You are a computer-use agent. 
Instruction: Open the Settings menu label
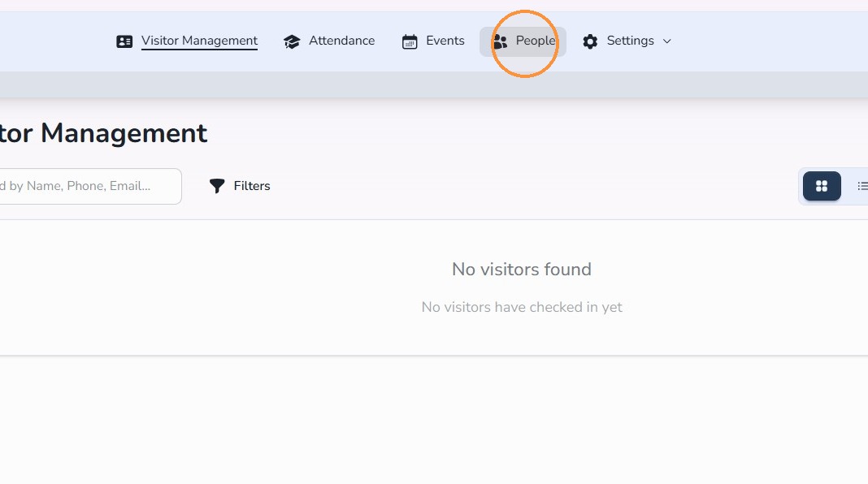[630, 41]
